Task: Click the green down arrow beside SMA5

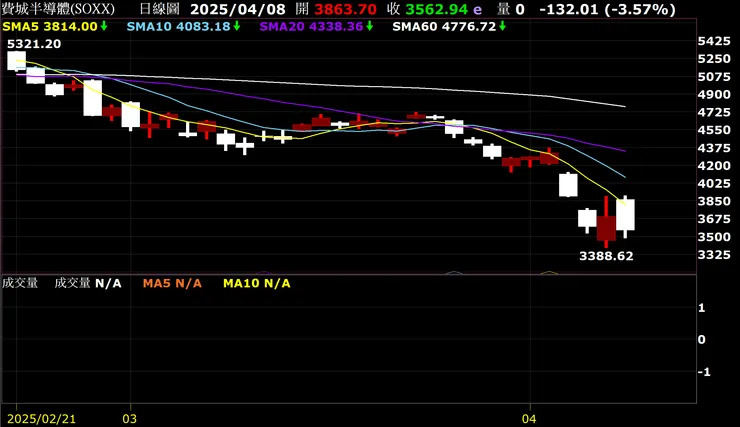Action: pyautogui.click(x=103, y=26)
